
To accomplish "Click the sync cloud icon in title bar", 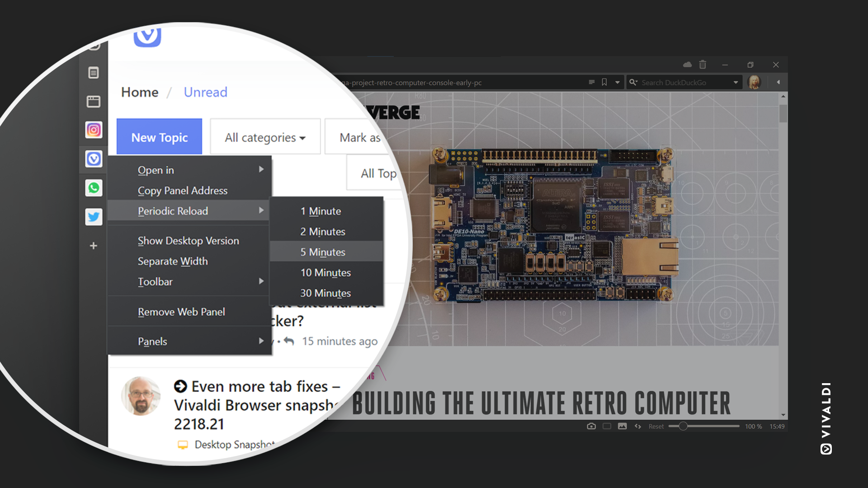I will (x=687, y=65).
